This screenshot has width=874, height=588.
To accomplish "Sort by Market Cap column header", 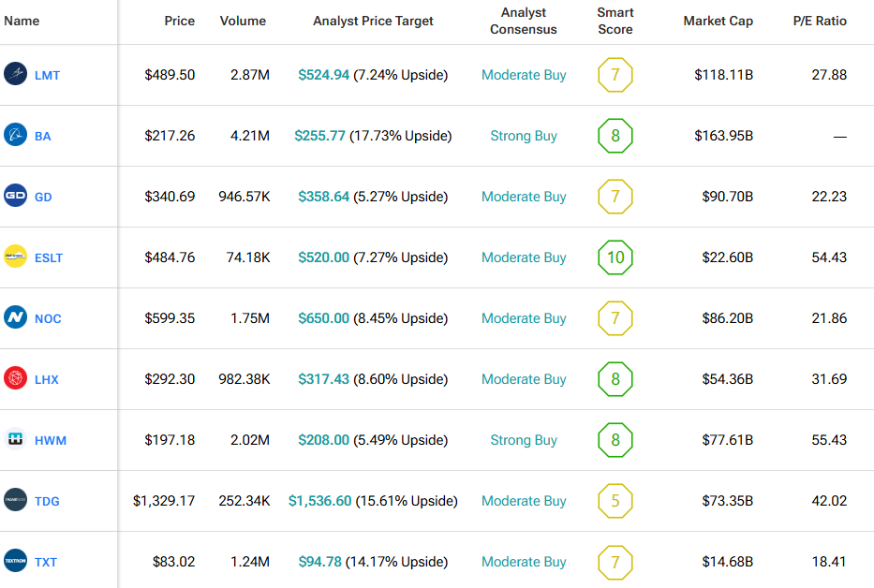I will click(718, 21).
